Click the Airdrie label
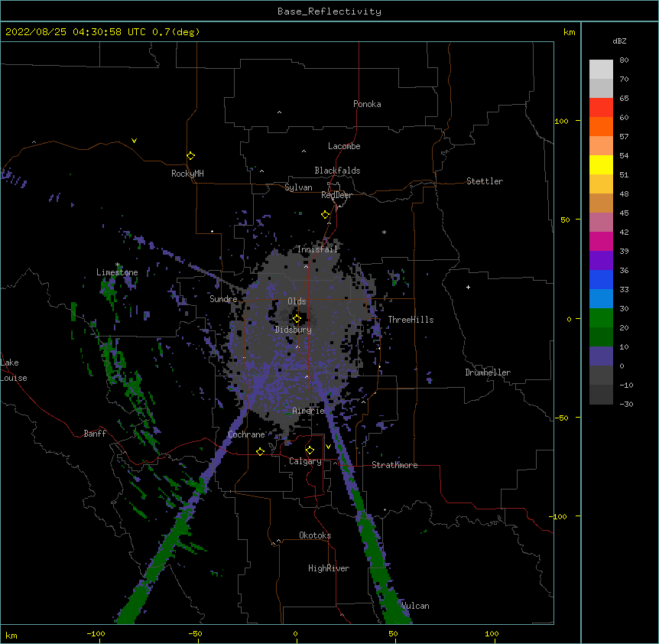 [308, 411]
